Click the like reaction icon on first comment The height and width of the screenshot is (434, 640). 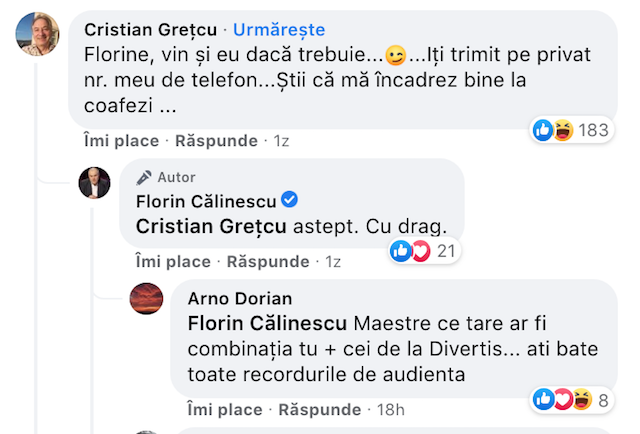pyautogui.click(x=543, y=130)
